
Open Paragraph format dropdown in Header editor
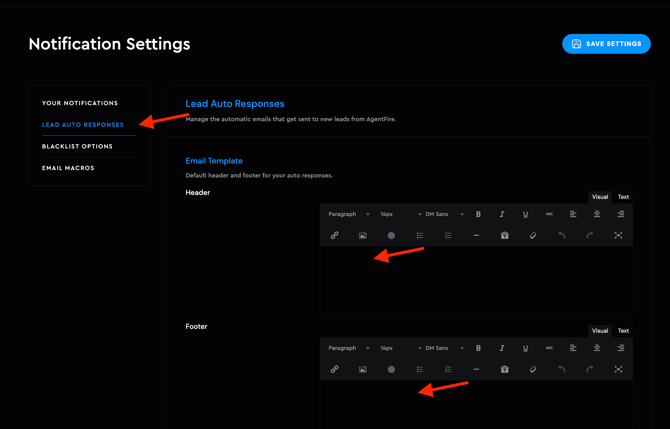pyautogui.click(x=348, y=214)
